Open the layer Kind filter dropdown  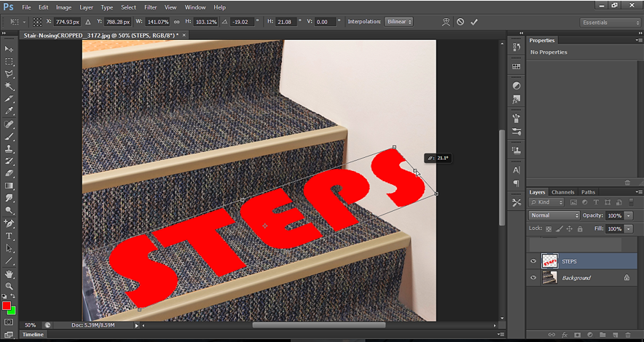pos(547,202)
